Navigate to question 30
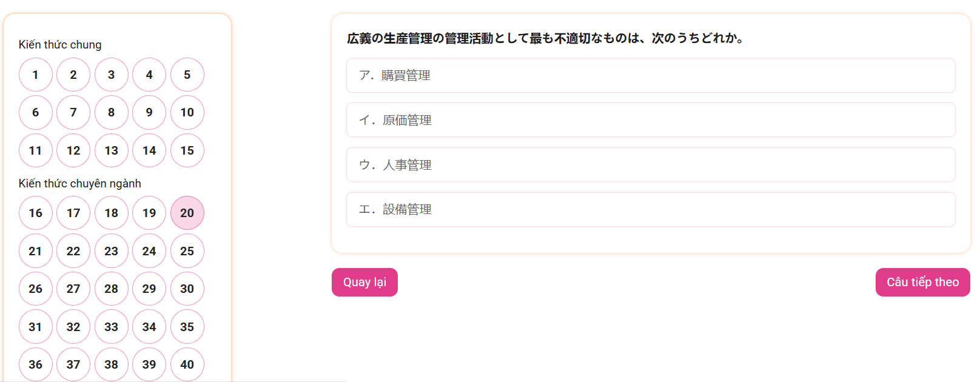This screenshot has height=382, width=980. (187, 289)
